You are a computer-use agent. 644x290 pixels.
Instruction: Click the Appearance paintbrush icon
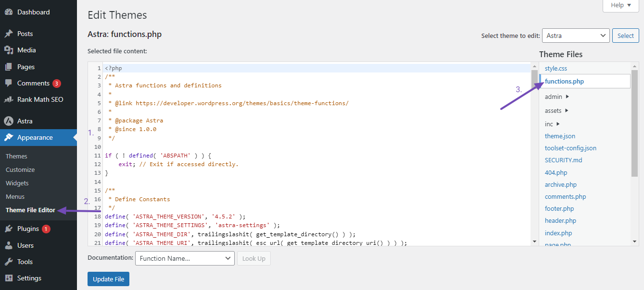[9, 137]
